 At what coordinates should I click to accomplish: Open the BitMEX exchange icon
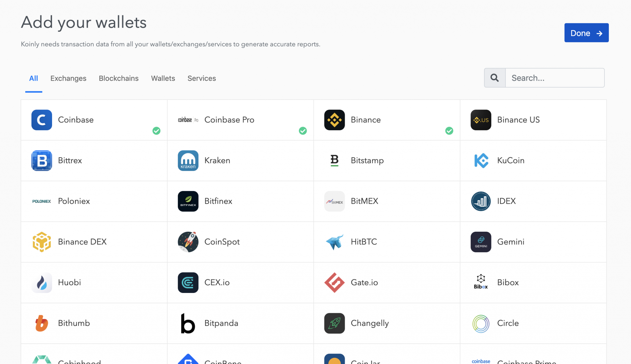pos(335,201)
